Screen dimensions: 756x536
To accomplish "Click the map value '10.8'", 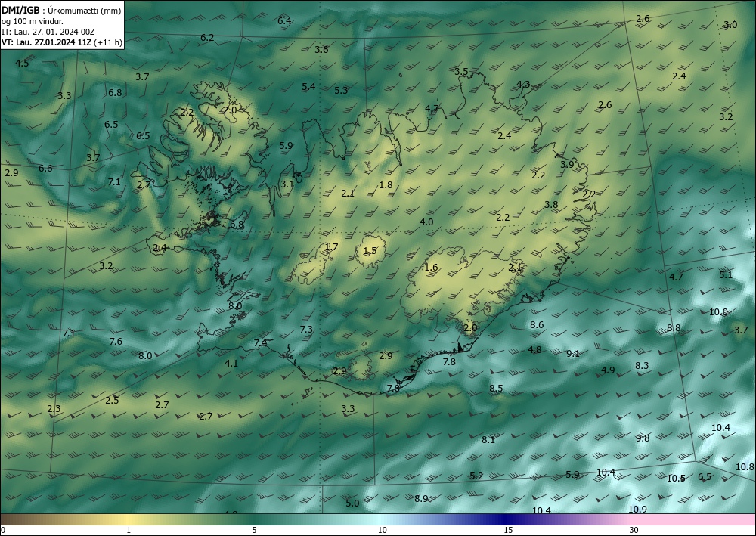I will tap(745, 467).
